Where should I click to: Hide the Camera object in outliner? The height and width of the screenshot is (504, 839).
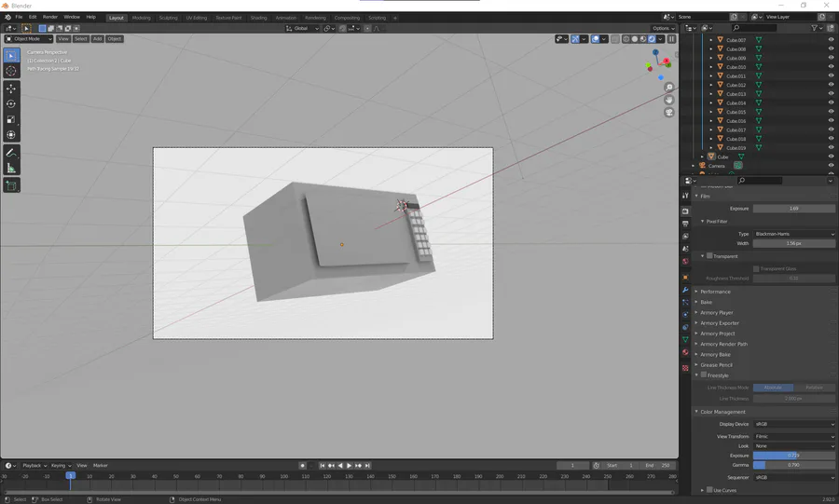coord(831,166)
